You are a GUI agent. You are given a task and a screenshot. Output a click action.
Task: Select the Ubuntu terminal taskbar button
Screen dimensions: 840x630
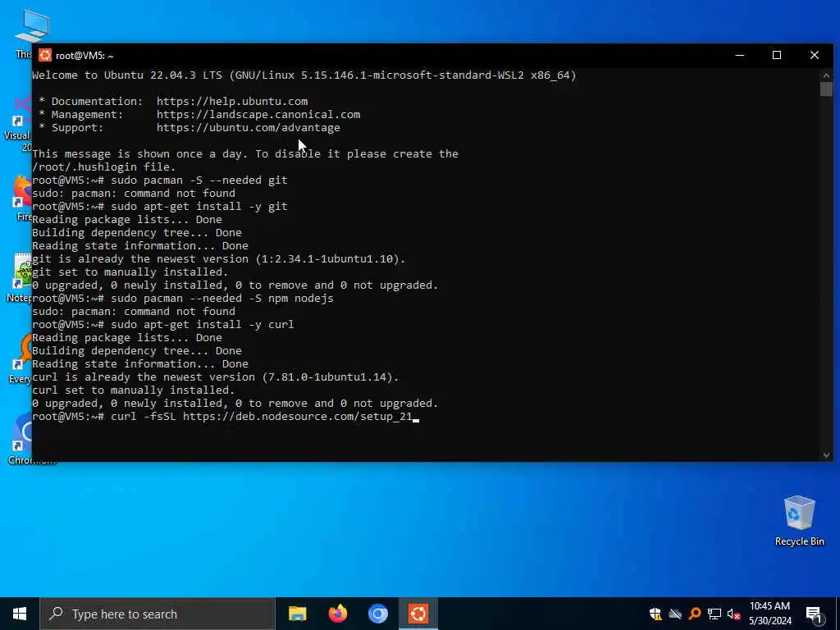click(x=418, y=614)
